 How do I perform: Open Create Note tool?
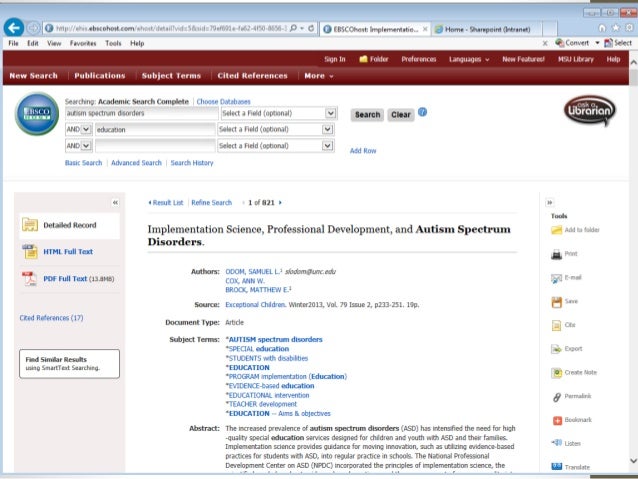557,373
